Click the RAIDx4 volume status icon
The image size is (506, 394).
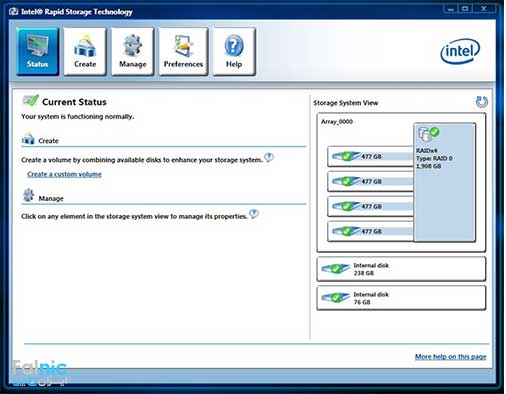[428, 134]
